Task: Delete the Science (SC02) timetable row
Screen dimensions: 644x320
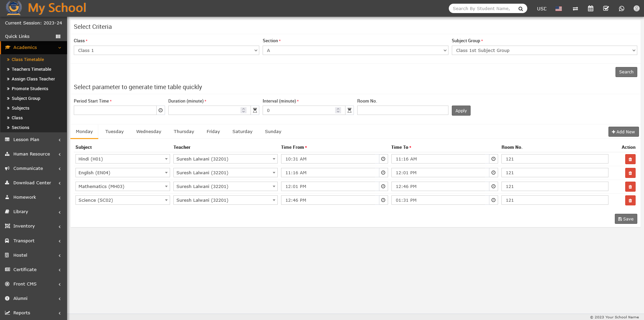Action: coord(630,200)
